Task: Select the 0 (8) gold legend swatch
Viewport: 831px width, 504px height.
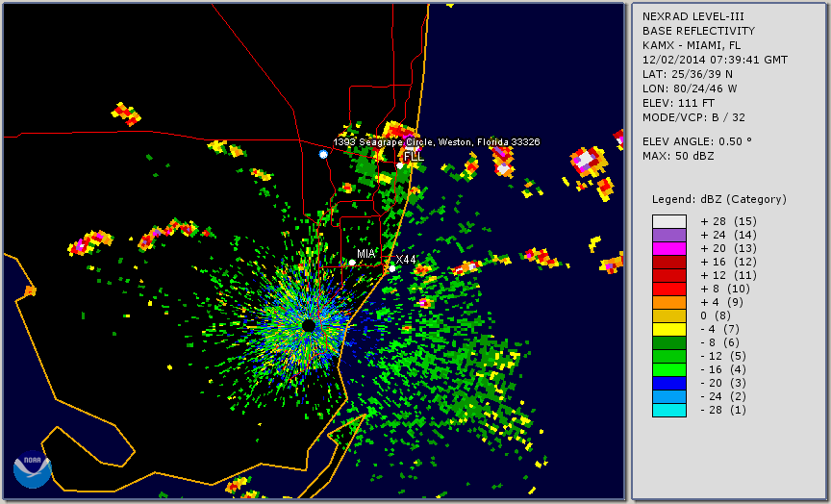Action: click(x=669, y=315)
